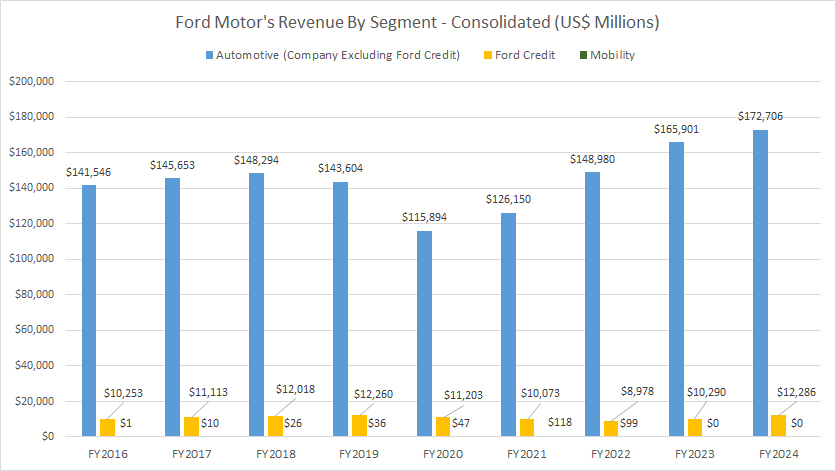Click the $126,150 data label
This screenshot has height=471, width=836.
(508, 199)
